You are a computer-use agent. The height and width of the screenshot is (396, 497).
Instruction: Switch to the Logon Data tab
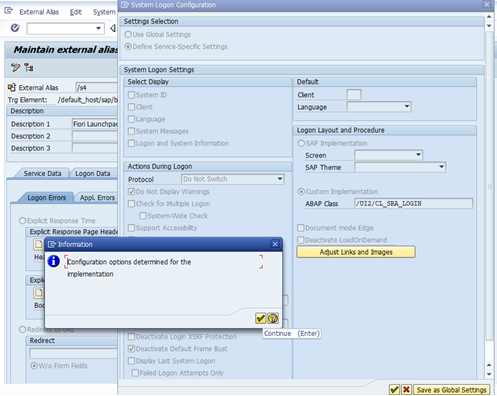click(x=93, y=173)
